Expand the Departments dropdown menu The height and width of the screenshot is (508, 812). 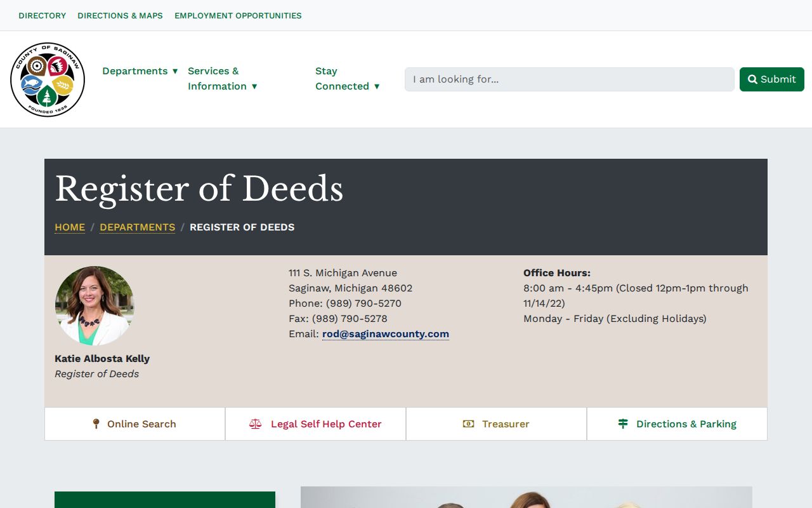(x=140, y=71)
